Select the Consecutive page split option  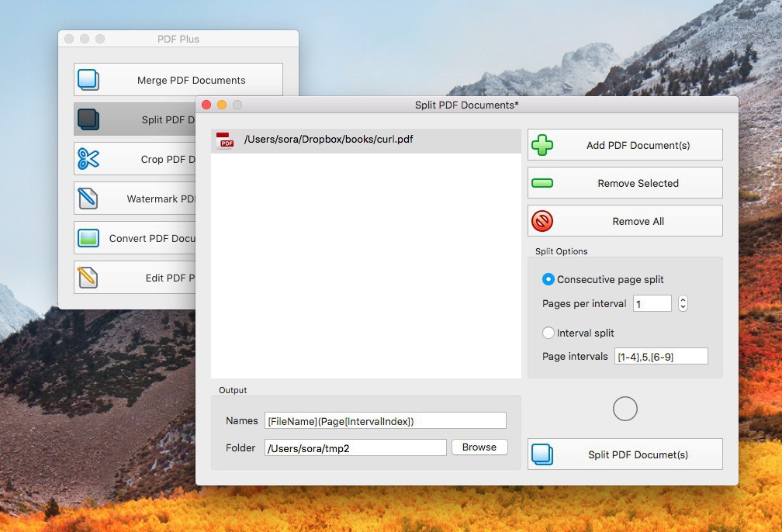point(548,279)
